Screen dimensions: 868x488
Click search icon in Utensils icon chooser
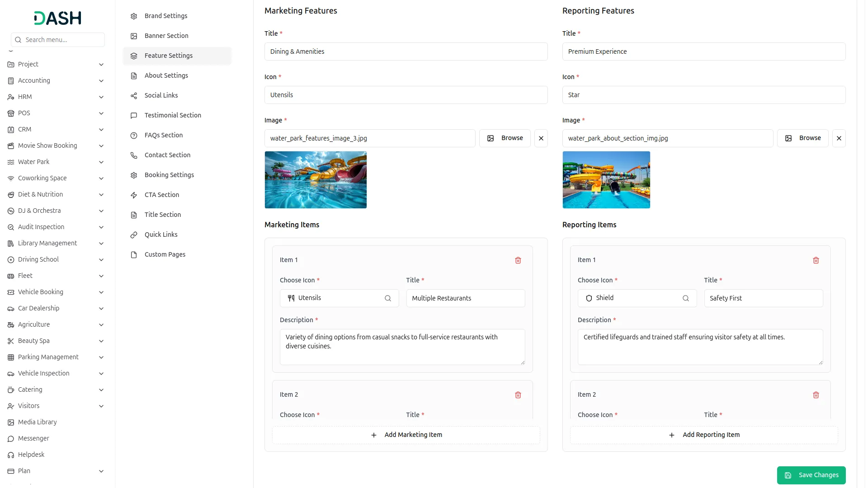(388, 298)
